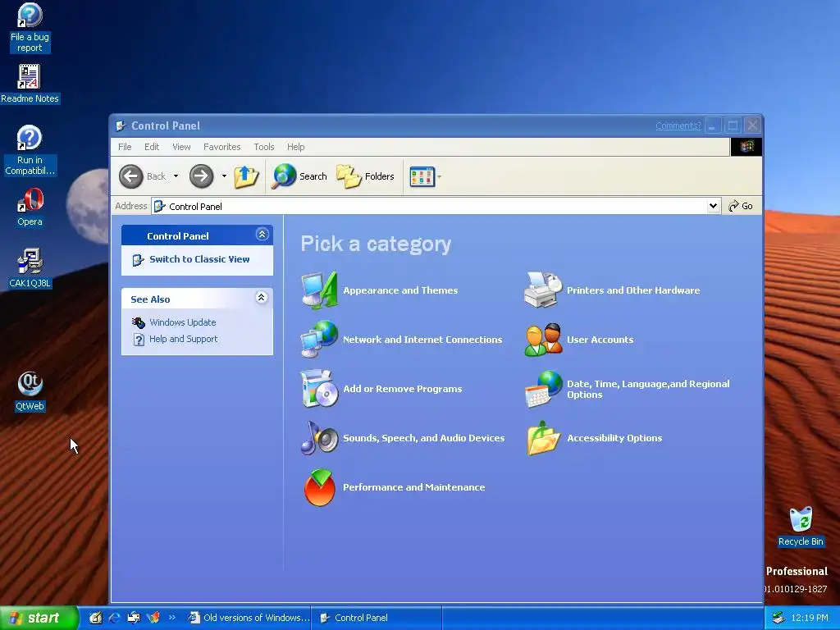Image resolution: width=840 pixels, height=630 pixels.
Task: Open the Favorites menu
Action: pyautogui.click(x=221, y=147)
